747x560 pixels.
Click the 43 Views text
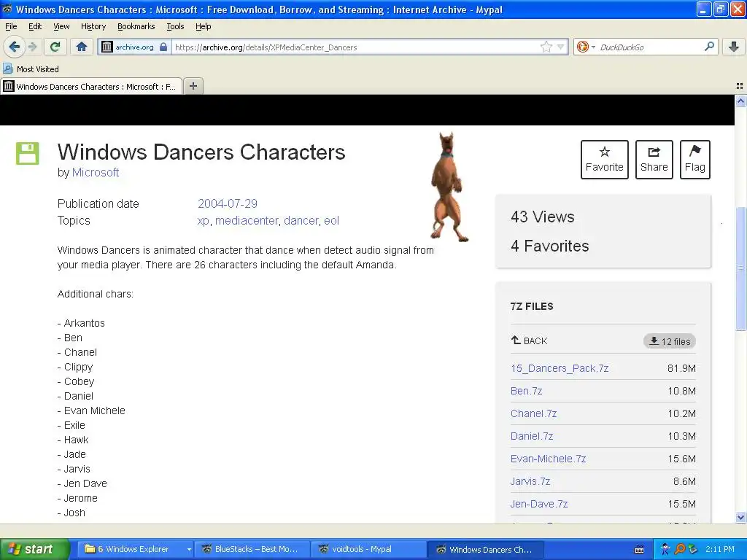[543, 217]
